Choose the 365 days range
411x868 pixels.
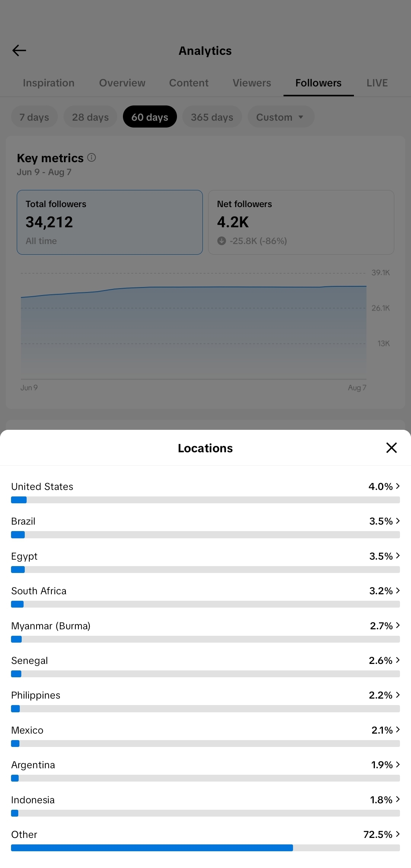click(212, 117)
